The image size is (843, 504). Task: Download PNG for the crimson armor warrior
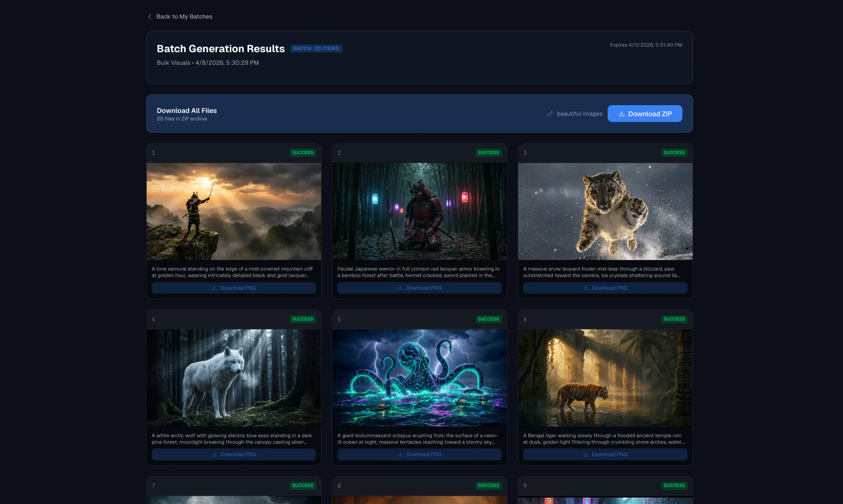click(x=420, y=288)
